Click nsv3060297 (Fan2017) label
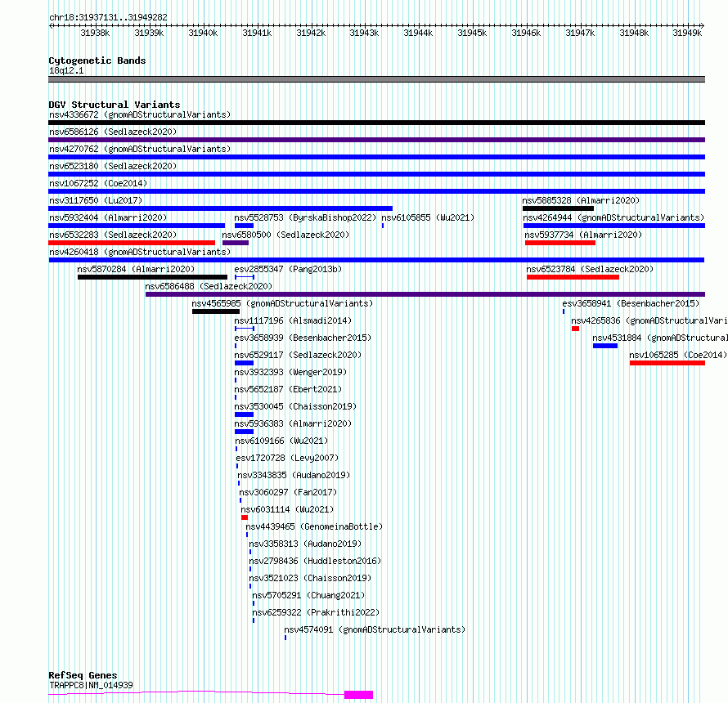Image resolution: width=728 pixels, height=703 pixels. pos(288,492)
